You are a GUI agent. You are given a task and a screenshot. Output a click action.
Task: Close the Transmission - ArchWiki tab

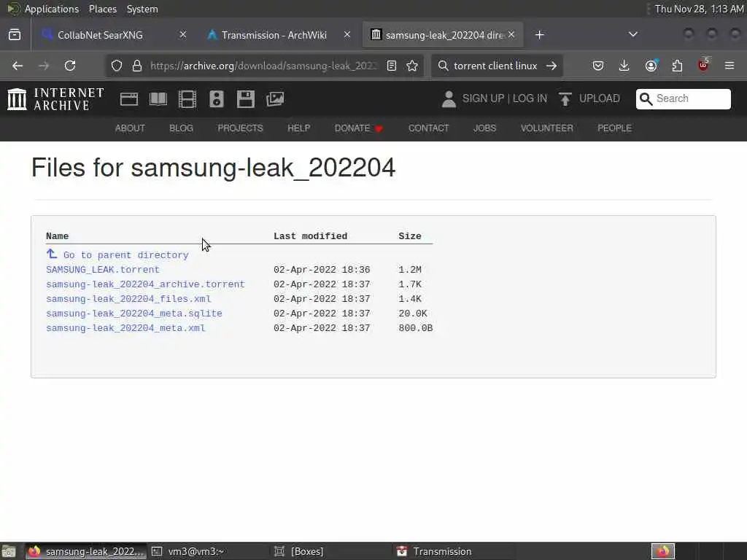(x=347, y=34)
